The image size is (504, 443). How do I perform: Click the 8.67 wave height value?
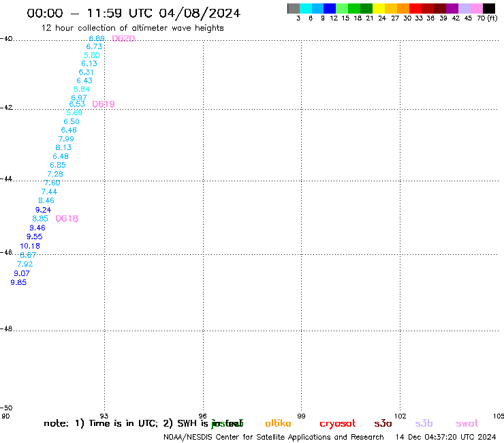(28, 255)
